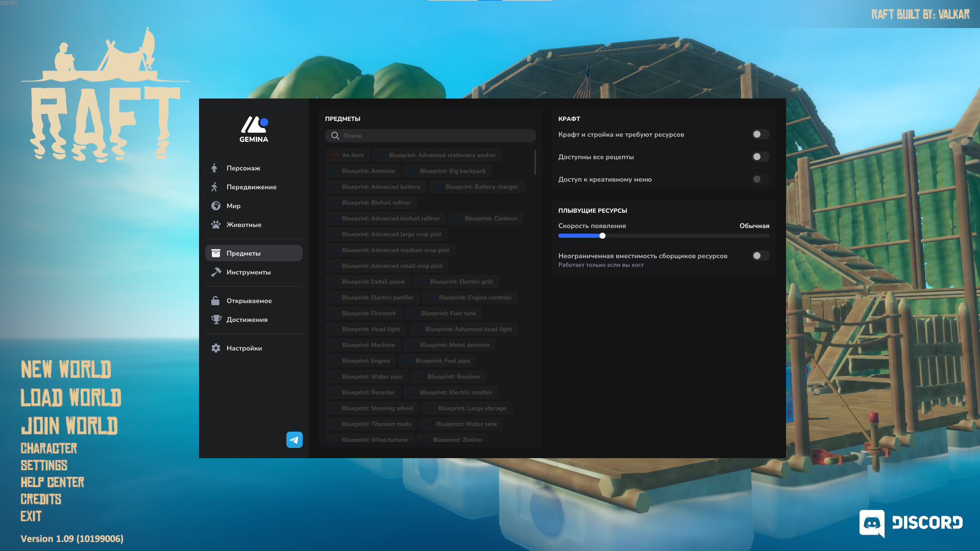Image resolution: width=980 pixels, height=551 pixels.
Task: Click the Поиск item search field
Action: [430, 136]
